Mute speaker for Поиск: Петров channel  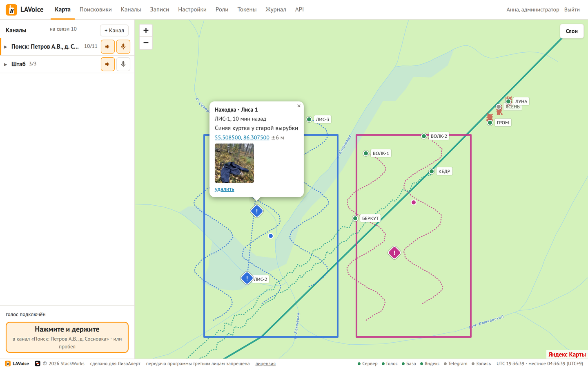pos(108,47)
